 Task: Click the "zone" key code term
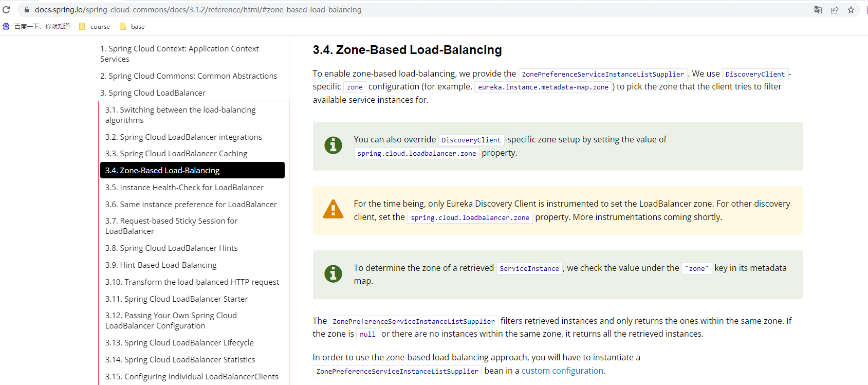[697, 268]
